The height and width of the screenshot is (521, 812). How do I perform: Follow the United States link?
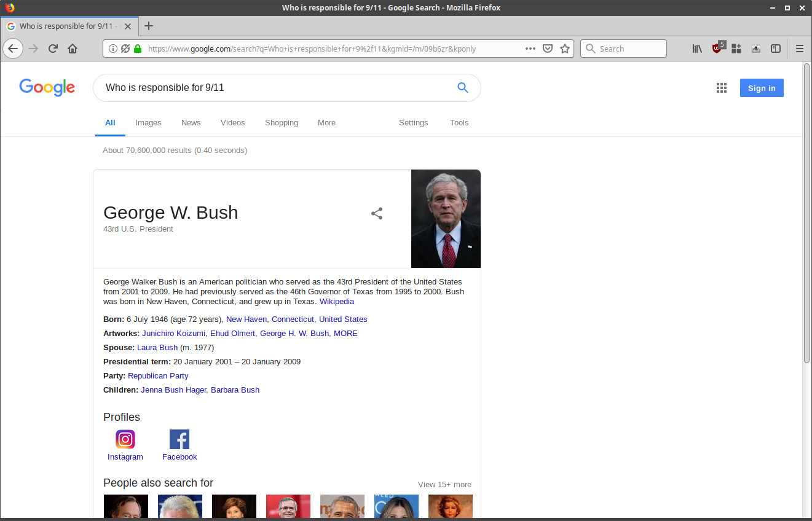pyautogui.click(x=343, y=319)
